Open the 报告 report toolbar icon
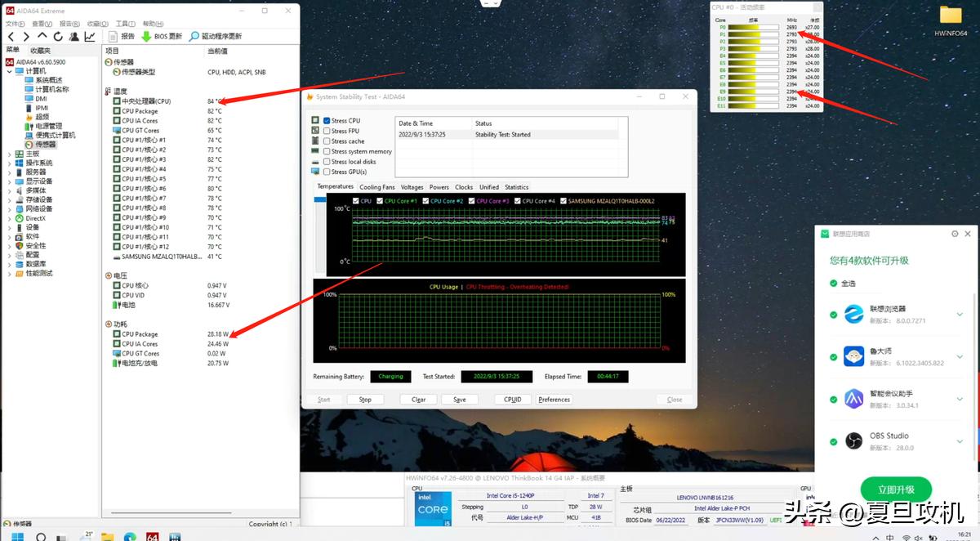This screenshot has width=980, height=541. (x=114, y=37)
